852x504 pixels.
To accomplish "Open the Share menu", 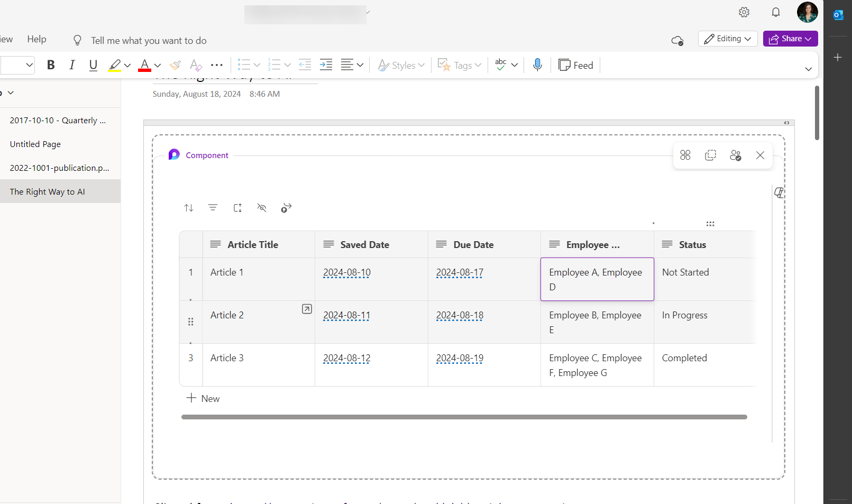I will click(x=790, y=39).
